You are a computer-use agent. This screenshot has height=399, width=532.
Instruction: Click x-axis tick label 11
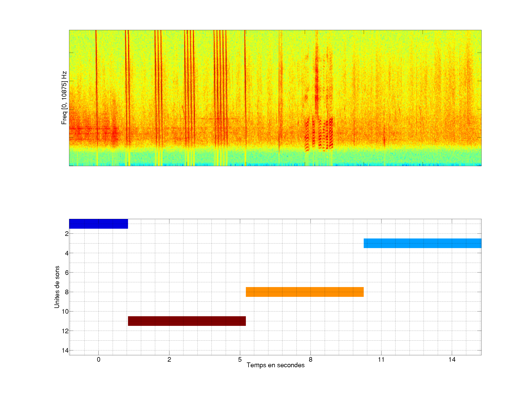coord(381,359)
